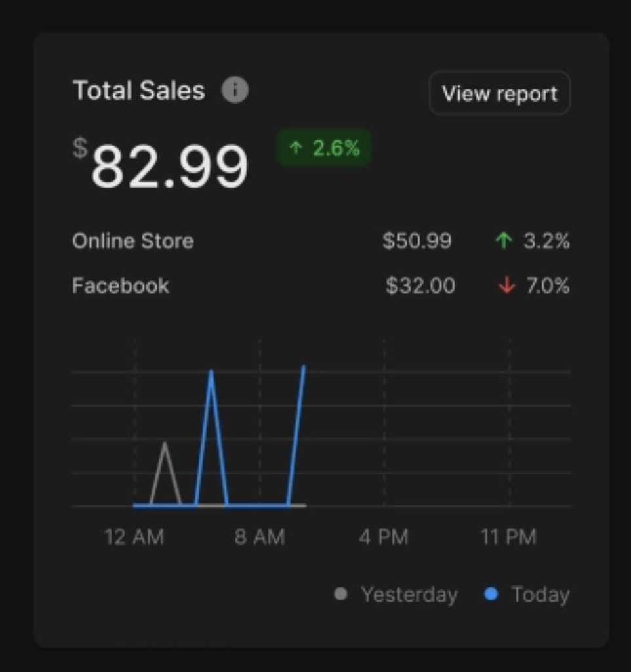The width and height of the screenshot is (631, 672).
Task: Click the first blue Today peak
Action: tap(211, 374)
